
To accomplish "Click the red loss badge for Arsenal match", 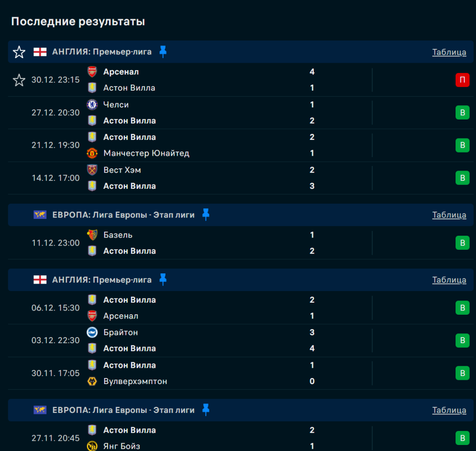I will pyautogui.click(x=462, y=80).
